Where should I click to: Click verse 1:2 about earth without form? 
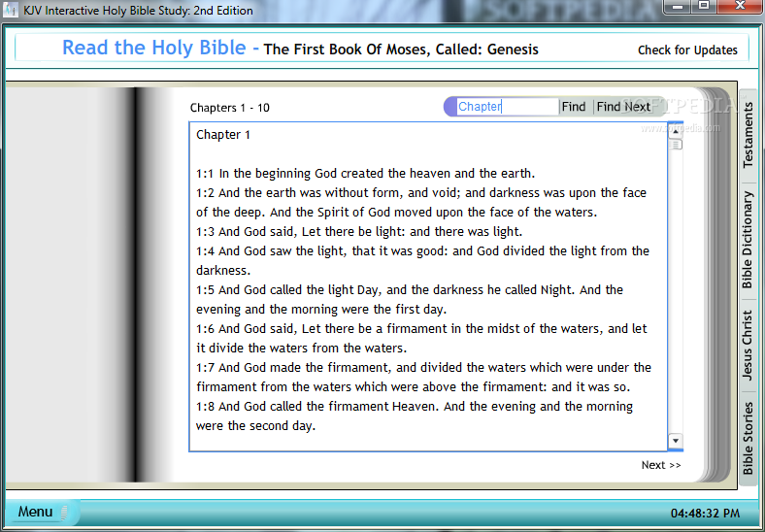421,203
